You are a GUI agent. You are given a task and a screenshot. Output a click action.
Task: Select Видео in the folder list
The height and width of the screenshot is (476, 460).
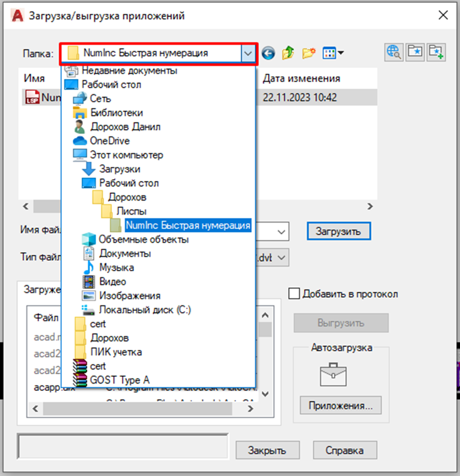tap(113, 282)
